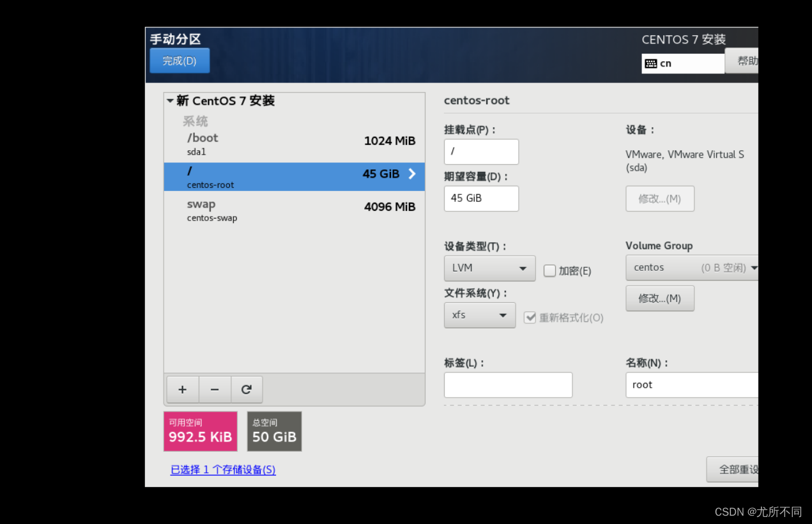Screen dimensions: 812x524
Task: Click the cn keyboard layout indicator
Action: coord(684,63)
